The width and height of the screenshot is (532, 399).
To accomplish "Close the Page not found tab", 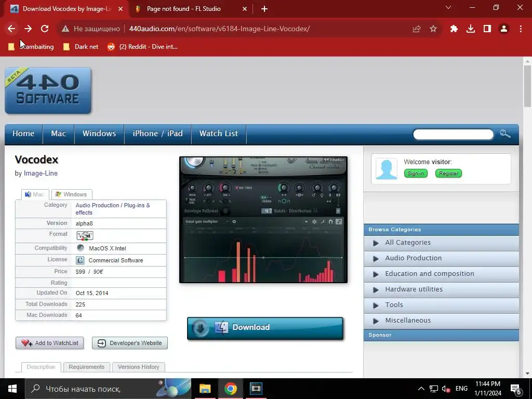I will (245, 9).
